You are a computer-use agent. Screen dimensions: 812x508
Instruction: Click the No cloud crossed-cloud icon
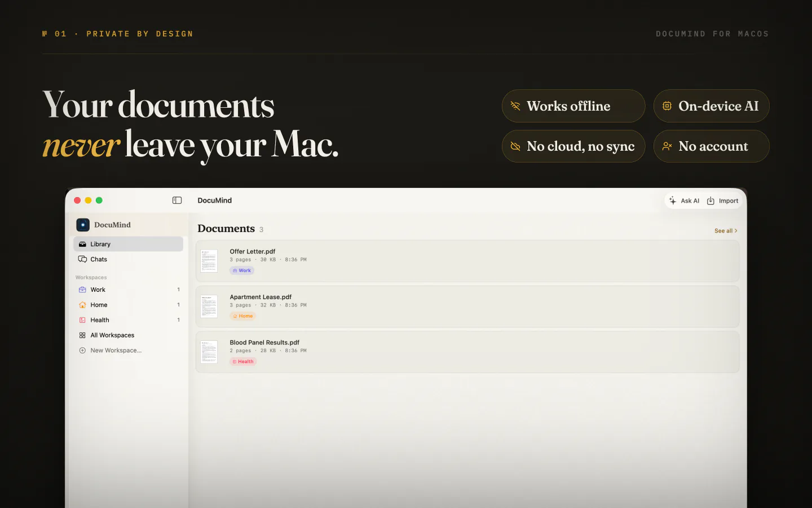[x=515, y=146]
